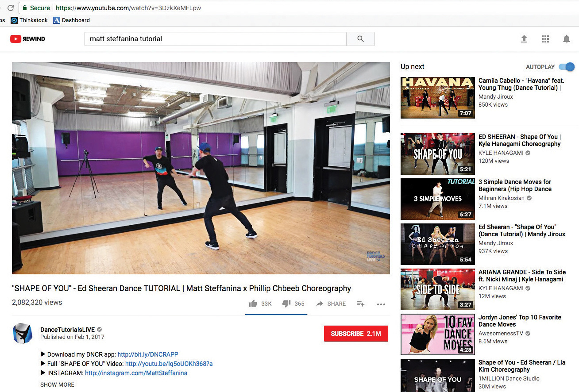Click the Mihran Kirakosian channel name

(x=502, y=198)
